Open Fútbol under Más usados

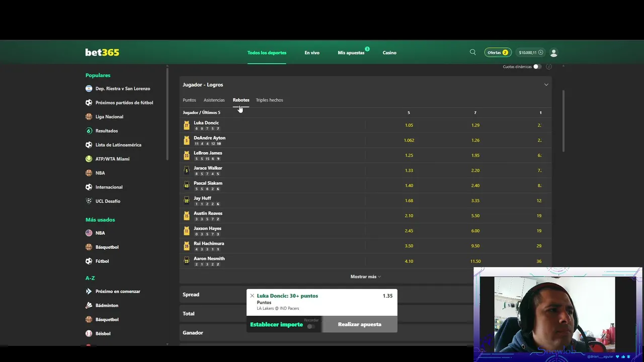click(102, 261)
